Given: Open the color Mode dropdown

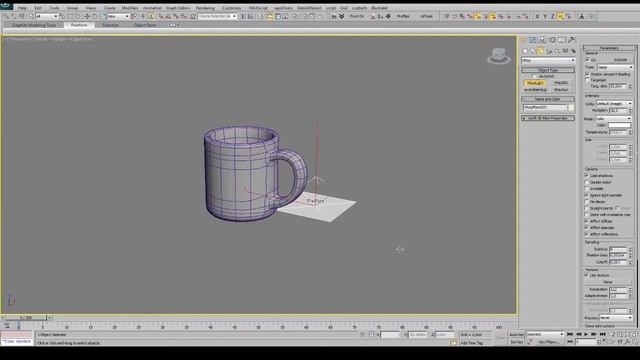Looking at the screenshot, I should tap(613, 118).
